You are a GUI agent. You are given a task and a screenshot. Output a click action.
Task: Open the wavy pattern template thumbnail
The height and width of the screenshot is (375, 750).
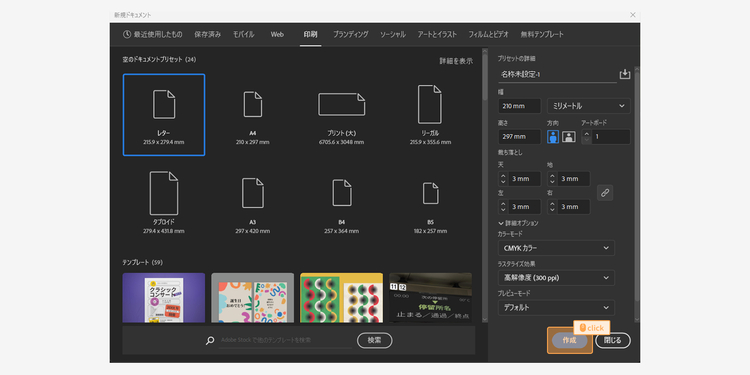point(342,298)
